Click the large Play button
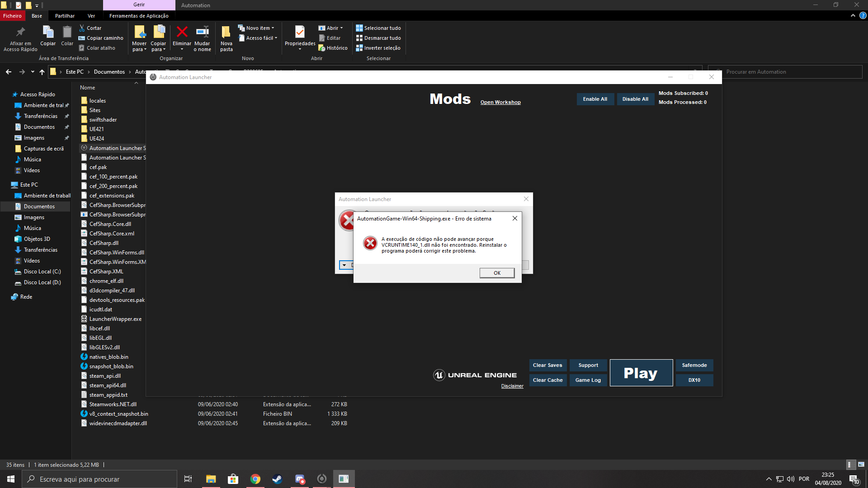868x488 pixels. click(x=641, y=373)
